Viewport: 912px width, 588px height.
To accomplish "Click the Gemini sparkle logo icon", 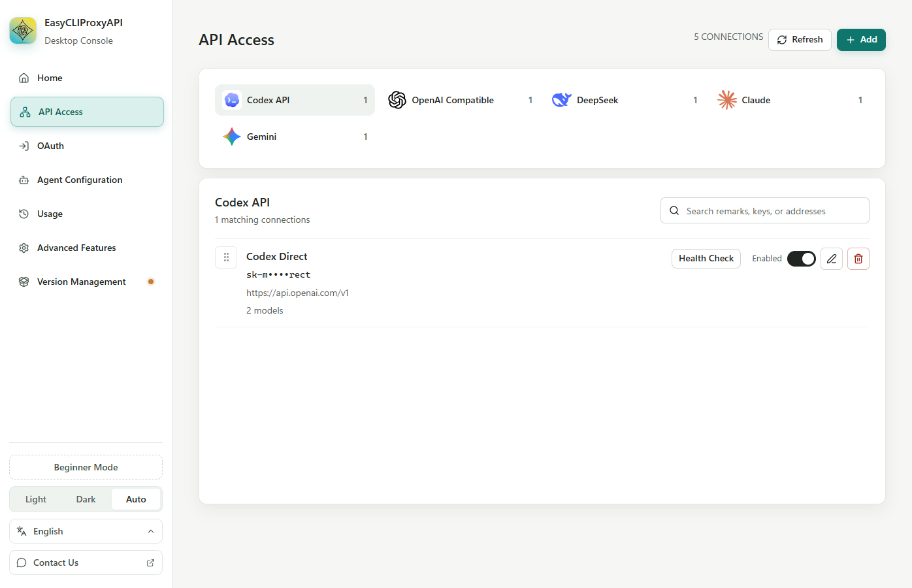I will pos(232,137).
